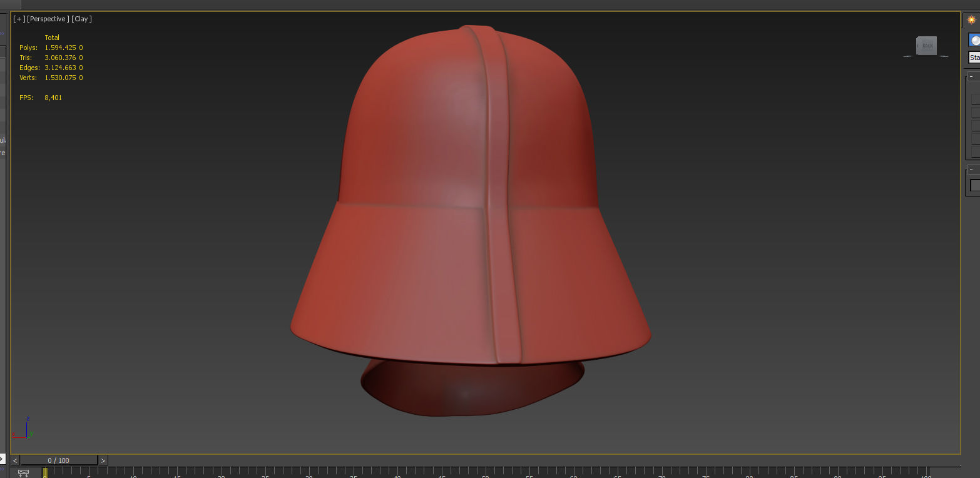Click the 'Total' statistics column header
Image resolution: width=980 pixels, height=478 pixels.
pos(52,38)
